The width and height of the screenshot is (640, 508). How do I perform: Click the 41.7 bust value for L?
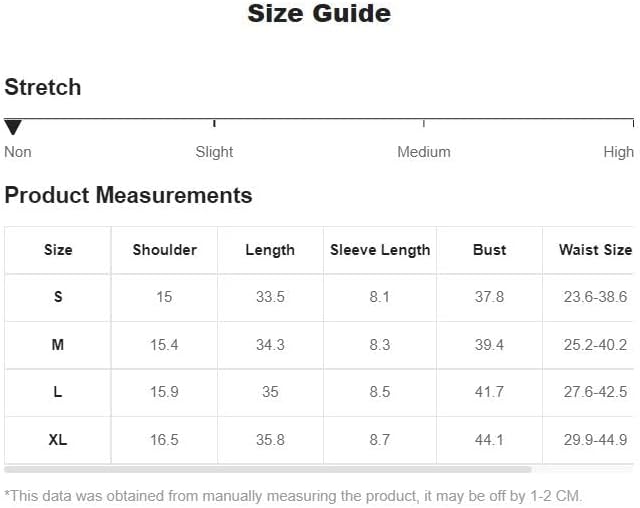pos(489,392)
